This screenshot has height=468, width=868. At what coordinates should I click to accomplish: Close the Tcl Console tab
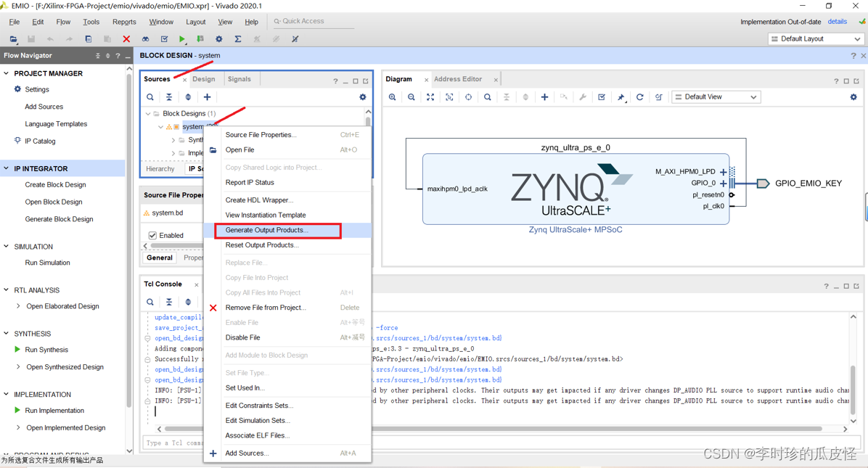tap(196, 284)
